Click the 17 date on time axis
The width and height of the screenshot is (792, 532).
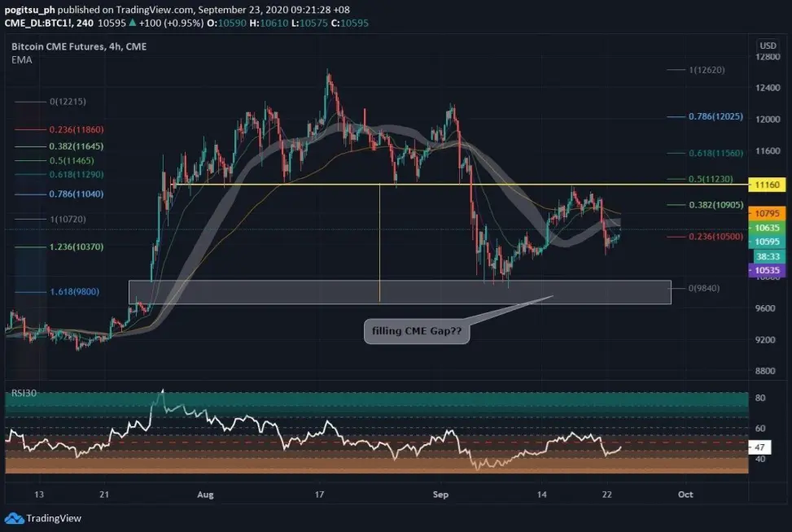tap(319, 495)
